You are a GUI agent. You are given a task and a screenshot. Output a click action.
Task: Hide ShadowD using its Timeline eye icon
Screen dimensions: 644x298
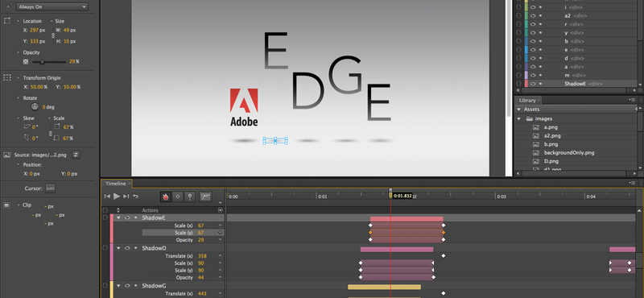(x=127, y=248)
